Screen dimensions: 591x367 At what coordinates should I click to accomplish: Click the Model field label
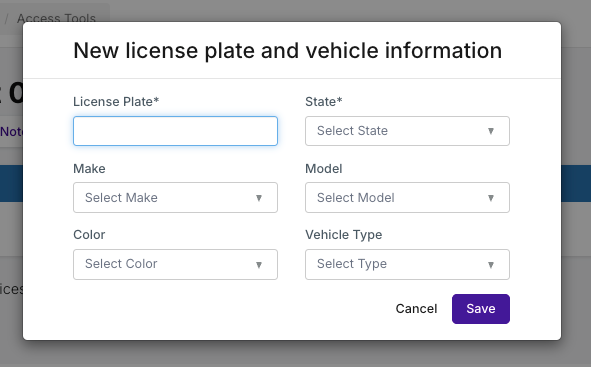pyautogui.click(x=324, y=169)
